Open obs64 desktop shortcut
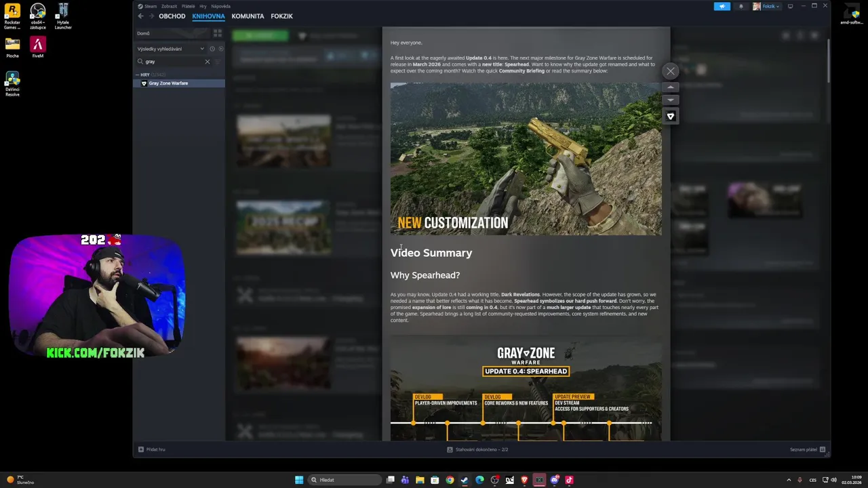The height and width of the screenshot is (488, 868). point(37,17)
